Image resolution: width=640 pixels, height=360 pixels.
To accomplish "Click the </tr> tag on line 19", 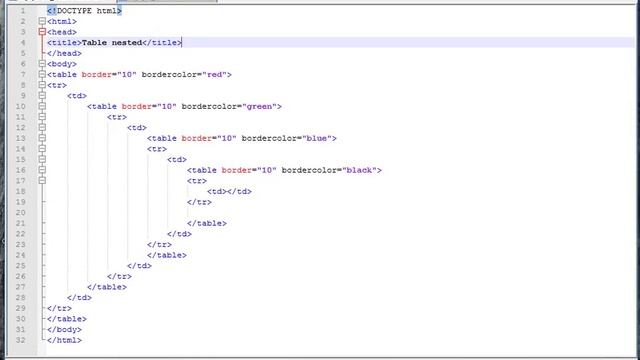I will click(199, 202).
